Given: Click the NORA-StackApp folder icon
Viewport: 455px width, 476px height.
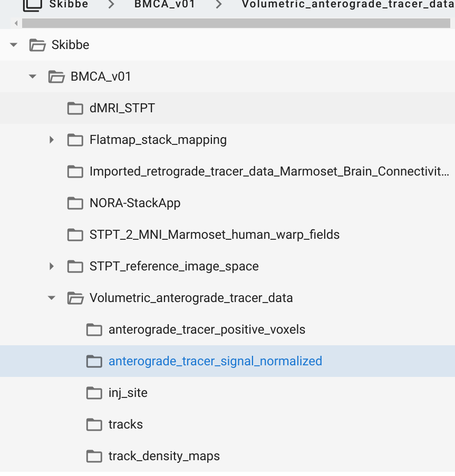Looking at the screenshot, I should point(75,203).
